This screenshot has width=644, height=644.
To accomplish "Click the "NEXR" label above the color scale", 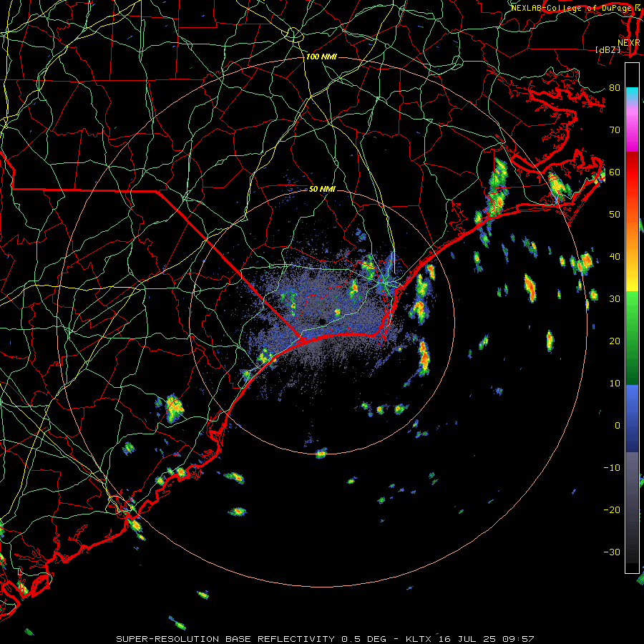I will click(x=629, y=43).
